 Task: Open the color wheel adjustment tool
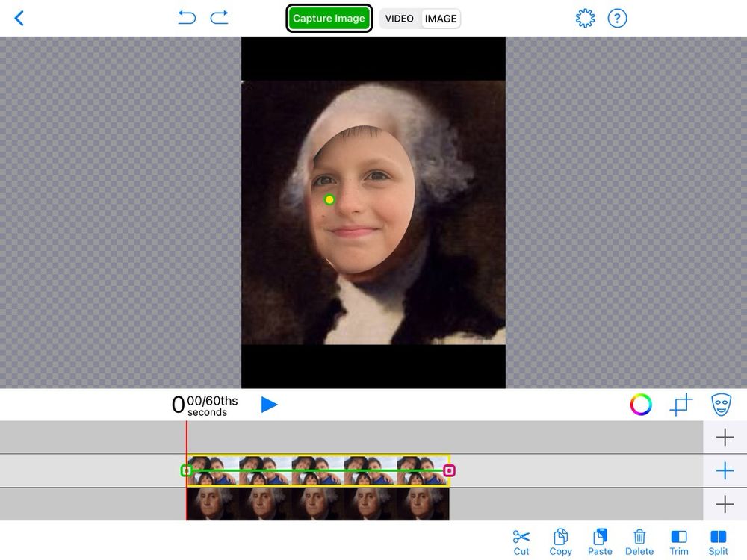pyautogui.click(x=641, y=405)
